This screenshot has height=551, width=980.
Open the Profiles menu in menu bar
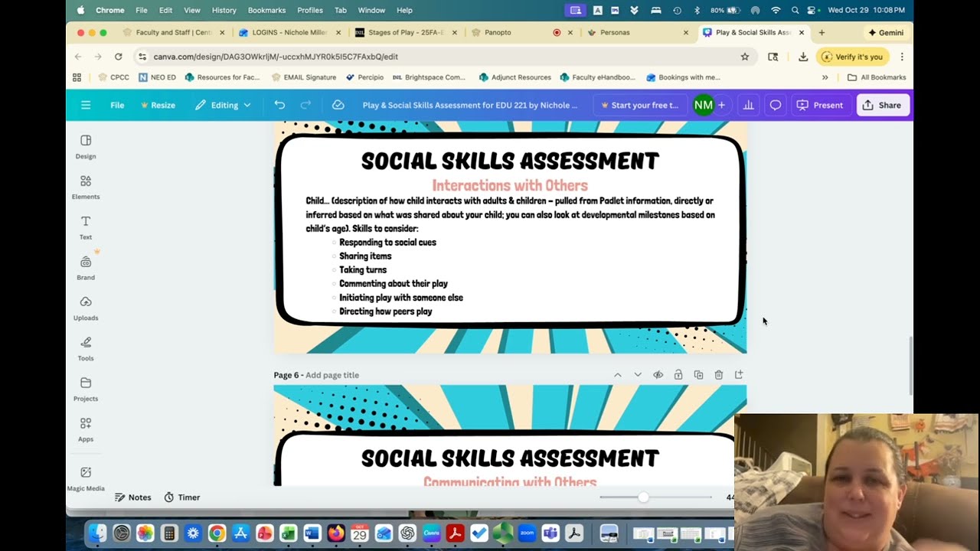309,10
